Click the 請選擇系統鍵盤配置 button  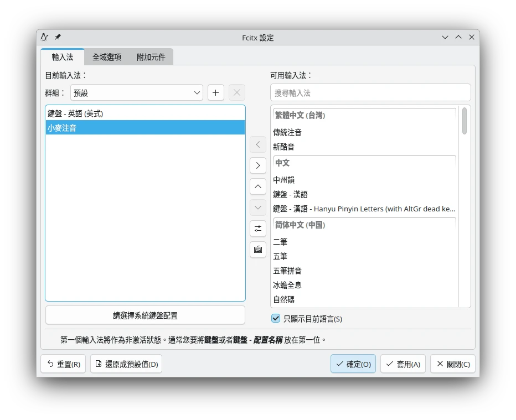pos(145,315)
